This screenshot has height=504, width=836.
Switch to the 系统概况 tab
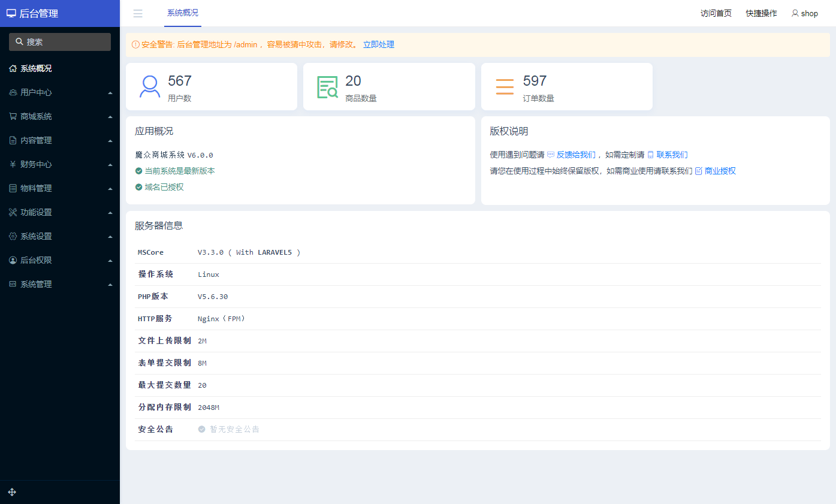tap(182, 13)
